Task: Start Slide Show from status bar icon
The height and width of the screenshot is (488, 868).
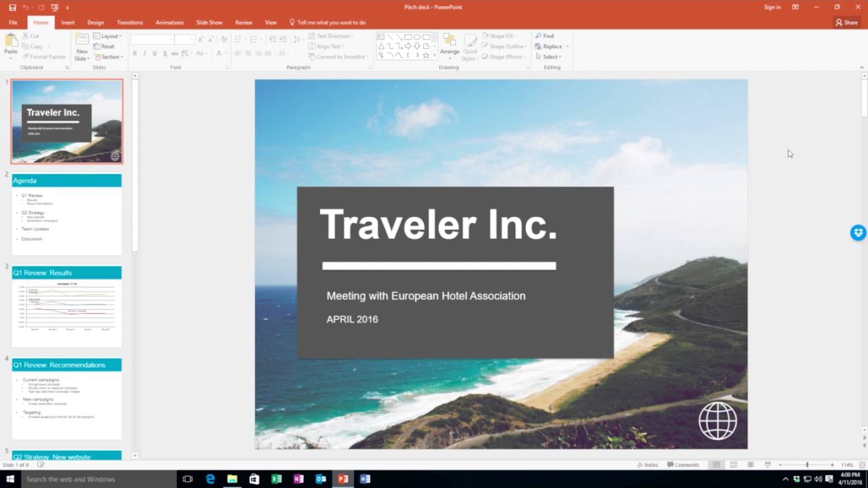Action: pos(767,465)
